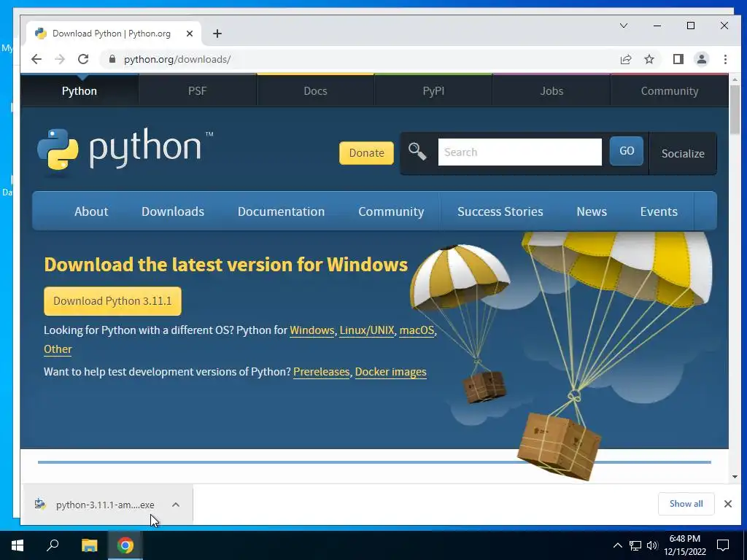The width and height of the screenshot is (747, 560).
Task: Click the tab search chevron
Action: click(x=624, y=26)
